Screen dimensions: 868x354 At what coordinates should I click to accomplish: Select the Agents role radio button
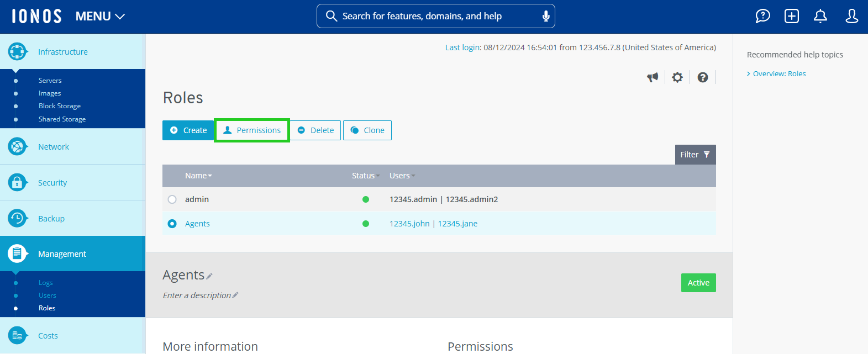172,224
